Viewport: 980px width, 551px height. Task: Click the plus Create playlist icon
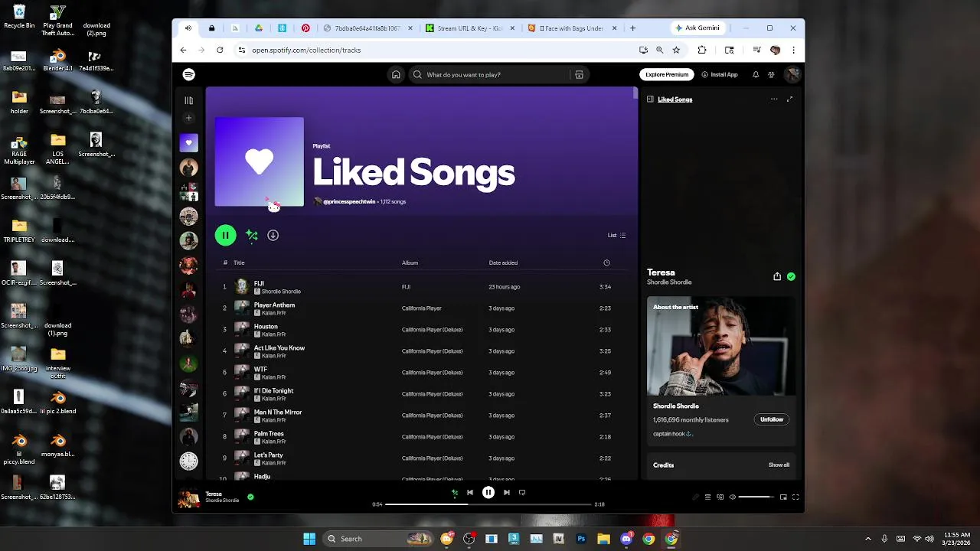pyautogui.click(x=188, y=118)
